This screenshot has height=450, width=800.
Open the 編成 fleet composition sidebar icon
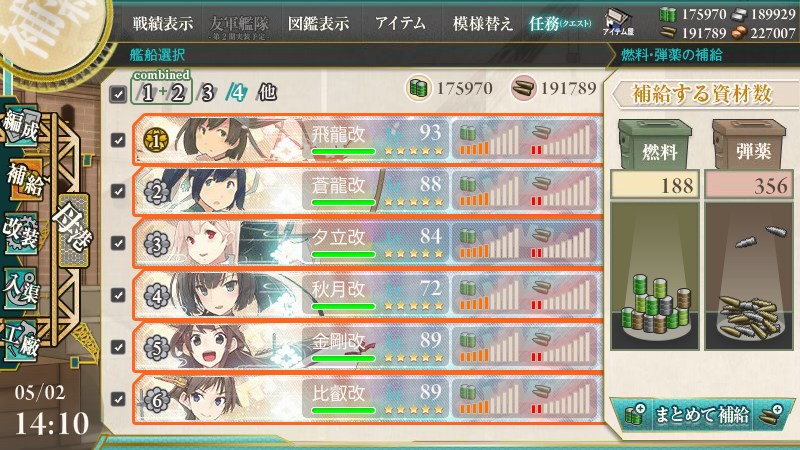click(20, 126)
